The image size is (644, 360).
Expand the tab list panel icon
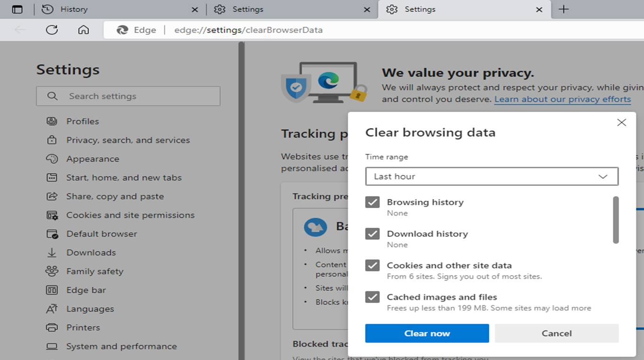point(17,9)
